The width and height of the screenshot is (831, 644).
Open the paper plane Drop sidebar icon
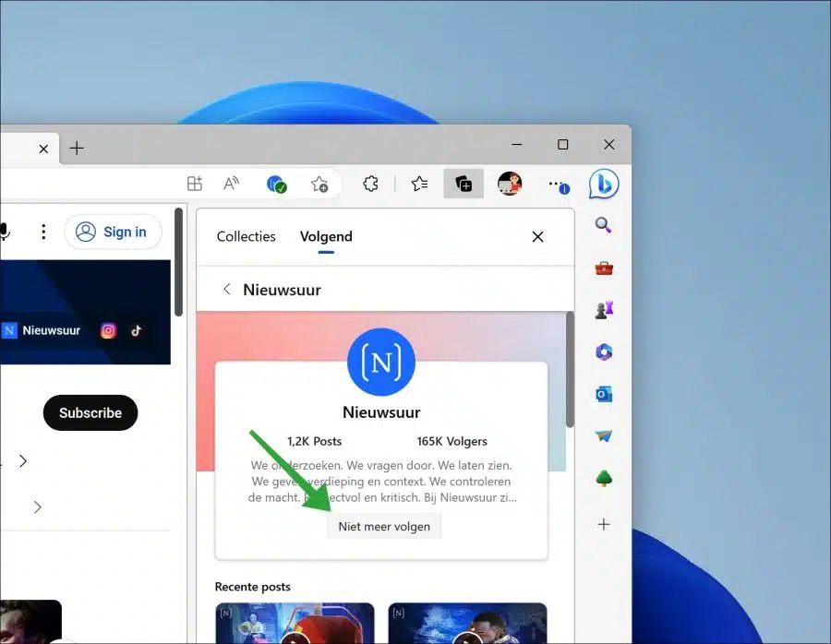point(604,435)
